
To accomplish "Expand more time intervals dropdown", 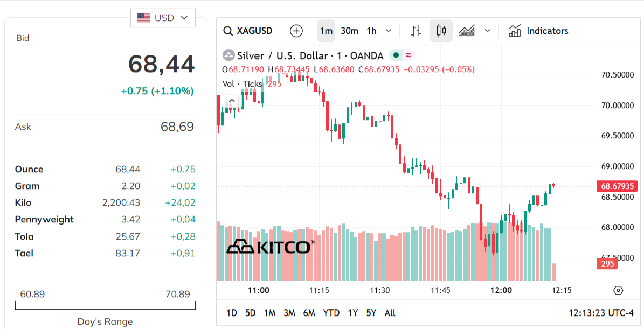I will click(389, 31).
